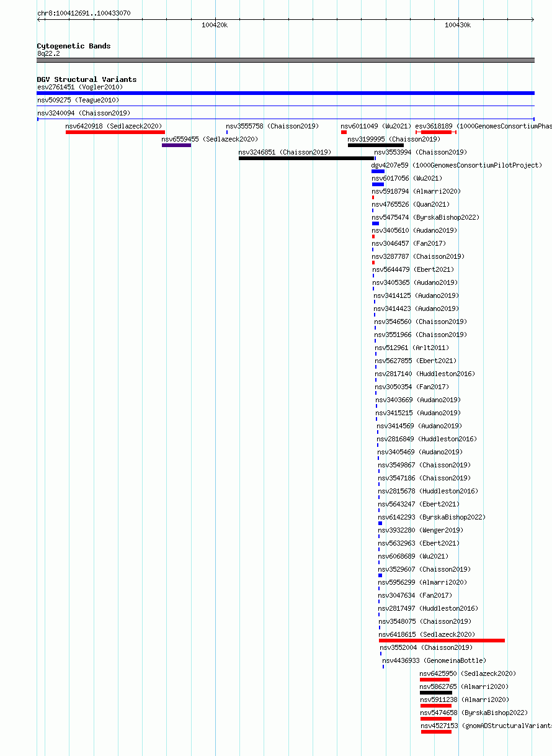Select the nsv3046457 (Fan2017) label
This screenshot has height=756, width=552.
pos(409,243)
